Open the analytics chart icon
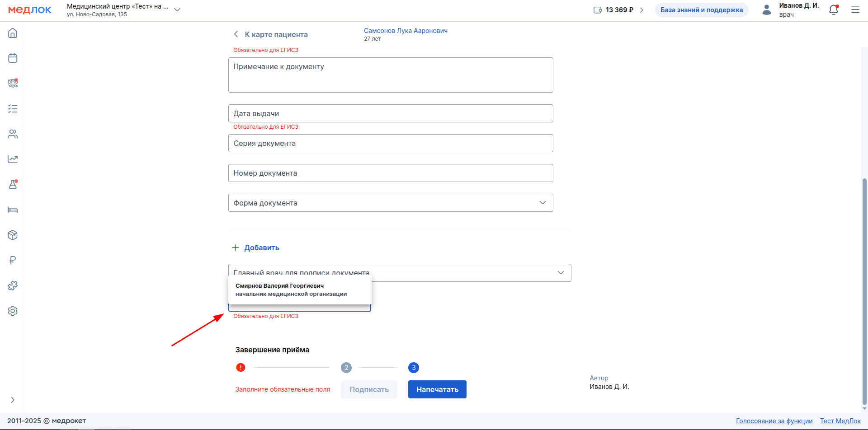868x430 pixels. point(13,159)
